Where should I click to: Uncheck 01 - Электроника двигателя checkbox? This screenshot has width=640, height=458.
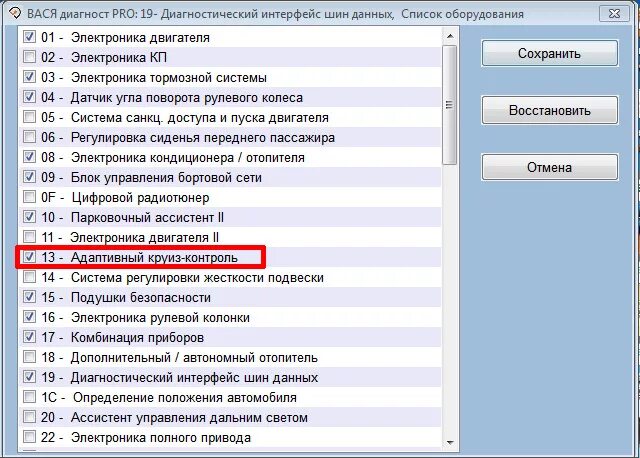tap(29, 37)
